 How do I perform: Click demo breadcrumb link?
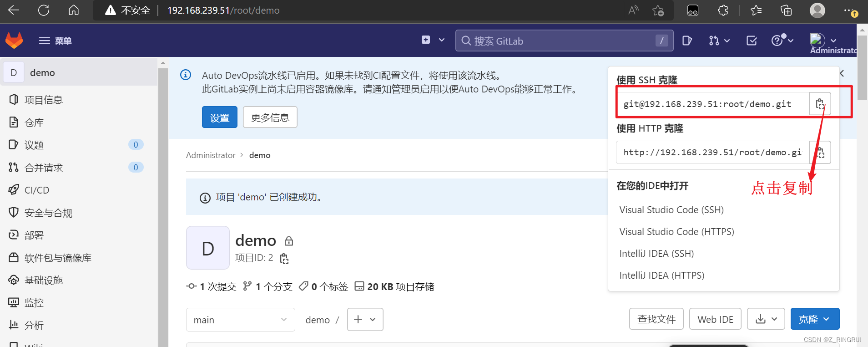260,155
